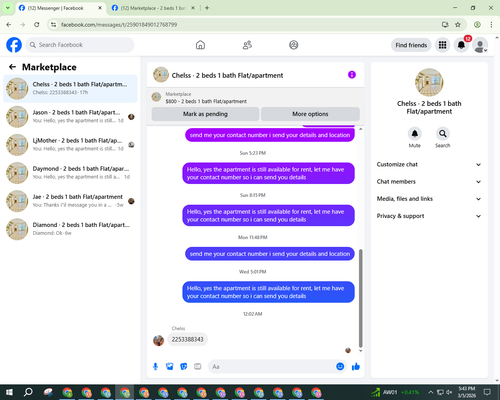Image resolution: width=500 pixels, height=400 pixels.
Task: Open the Facebook logo home link
Action: pos(14,45)
